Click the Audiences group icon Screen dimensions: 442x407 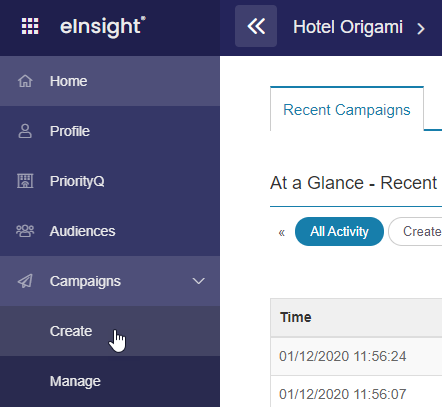[25, 231]
